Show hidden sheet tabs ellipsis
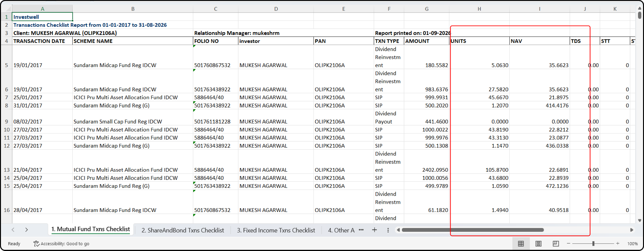Image resolution: width=644 pixels, height=251 pixels. click(361, 230)
